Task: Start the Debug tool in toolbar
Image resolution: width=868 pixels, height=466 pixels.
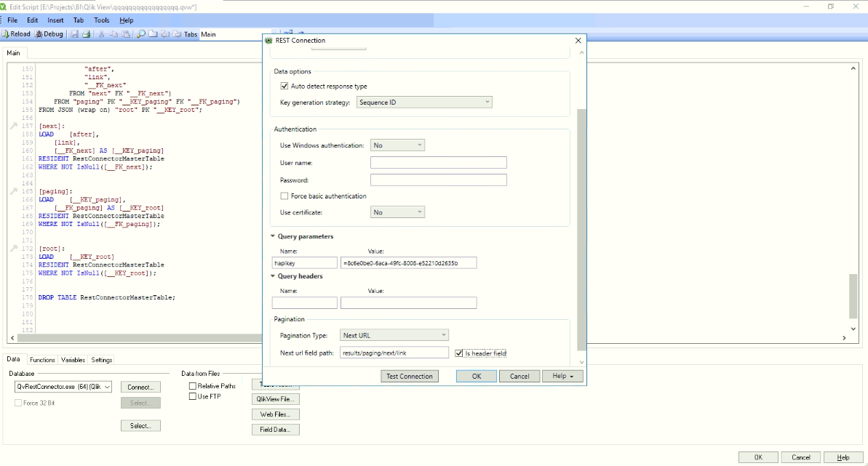Action: pos(49,34)
